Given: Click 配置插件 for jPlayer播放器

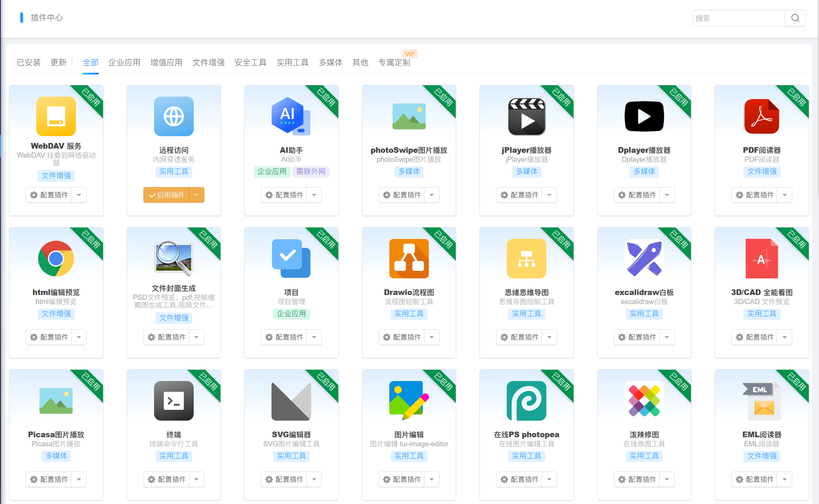Looking at the screenshot, I should click(x=519, y=195).
